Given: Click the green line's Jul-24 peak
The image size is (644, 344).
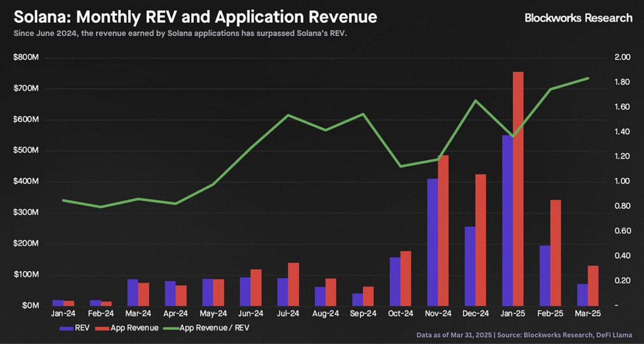Looking at the screenshot, I should (x=288, y=115).
